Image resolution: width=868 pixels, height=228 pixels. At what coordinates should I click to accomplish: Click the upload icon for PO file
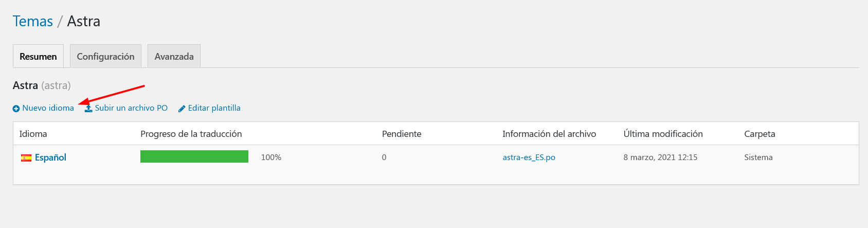(x=88, y=108)
